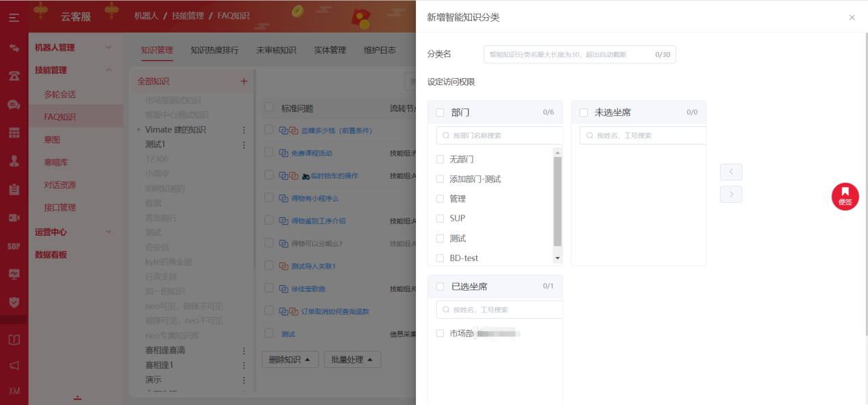Tick the 部门 select-all checkbox
Viewport: 868px width, 405px height.
pyautogui.click(x=440, y=112)
